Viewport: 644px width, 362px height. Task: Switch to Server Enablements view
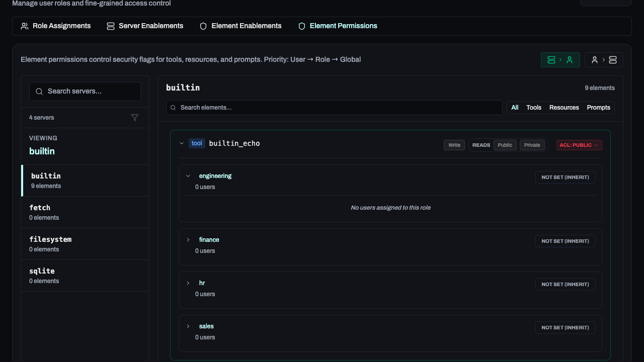(145, 26)
